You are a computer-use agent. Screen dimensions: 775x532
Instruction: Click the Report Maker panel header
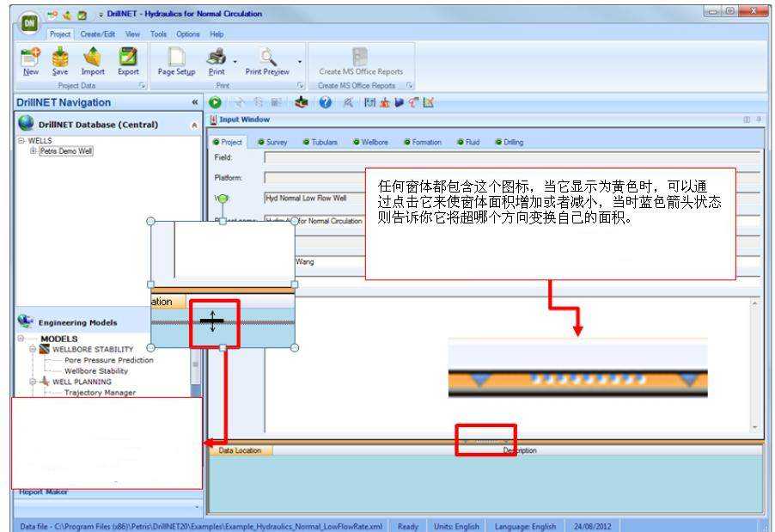click(107, 492)
